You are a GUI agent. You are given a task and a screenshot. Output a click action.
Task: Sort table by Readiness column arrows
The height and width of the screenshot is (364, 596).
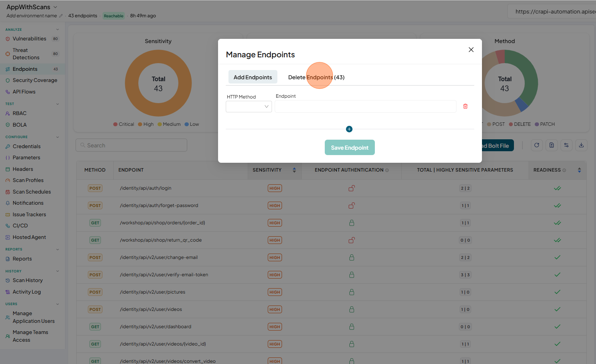(x=579, y=170)
